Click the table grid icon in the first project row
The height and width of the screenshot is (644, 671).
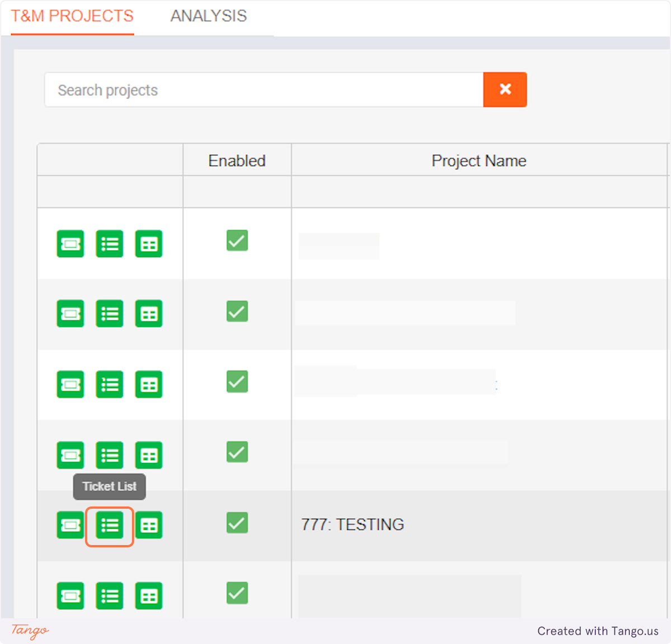(149, 244)
